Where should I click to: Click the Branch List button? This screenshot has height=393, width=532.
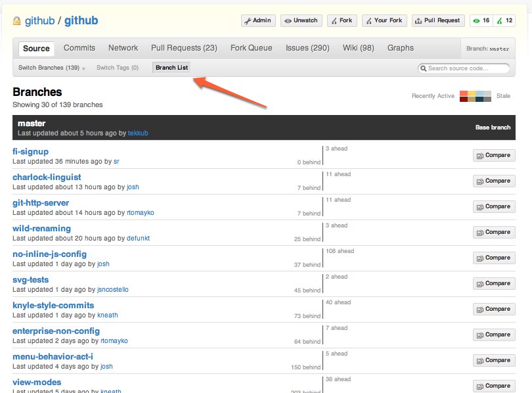(x=171, y=68)
